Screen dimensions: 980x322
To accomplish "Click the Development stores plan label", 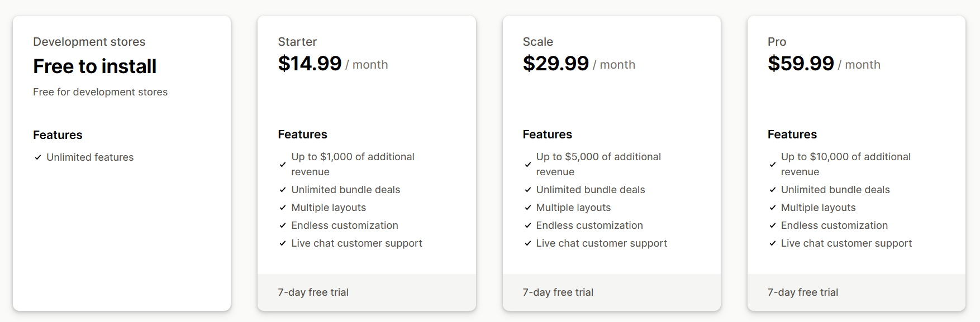I will (x=89, y=42).
